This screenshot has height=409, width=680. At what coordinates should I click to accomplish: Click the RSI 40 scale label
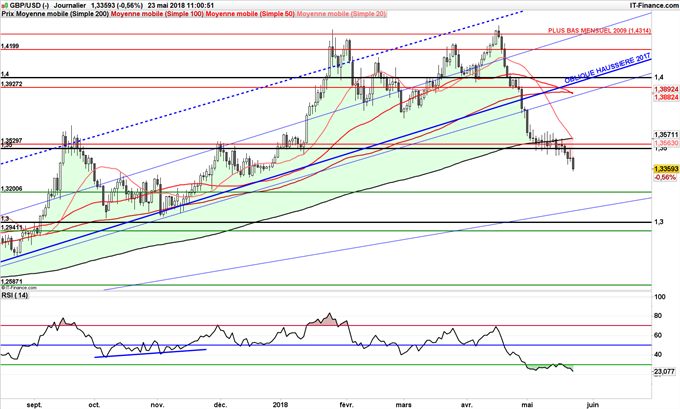pyautogui.click(x=657, y=354)
